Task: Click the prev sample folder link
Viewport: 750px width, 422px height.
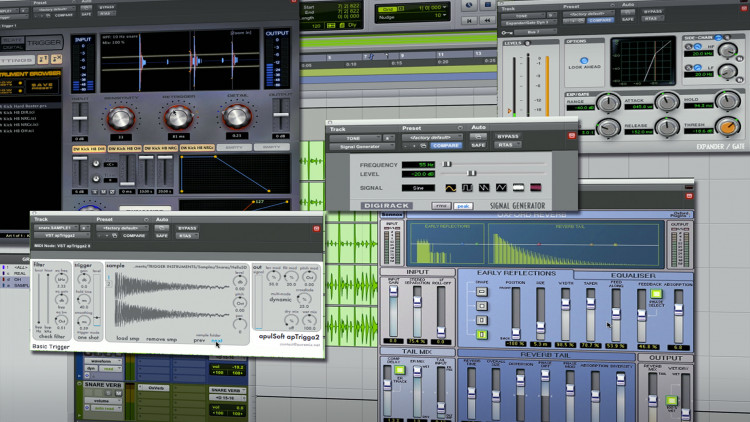Action: (x=199, y=340)
